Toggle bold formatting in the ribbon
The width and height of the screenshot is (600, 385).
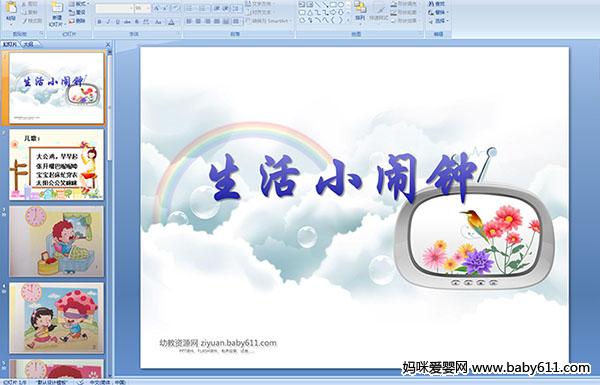[99, 22]
